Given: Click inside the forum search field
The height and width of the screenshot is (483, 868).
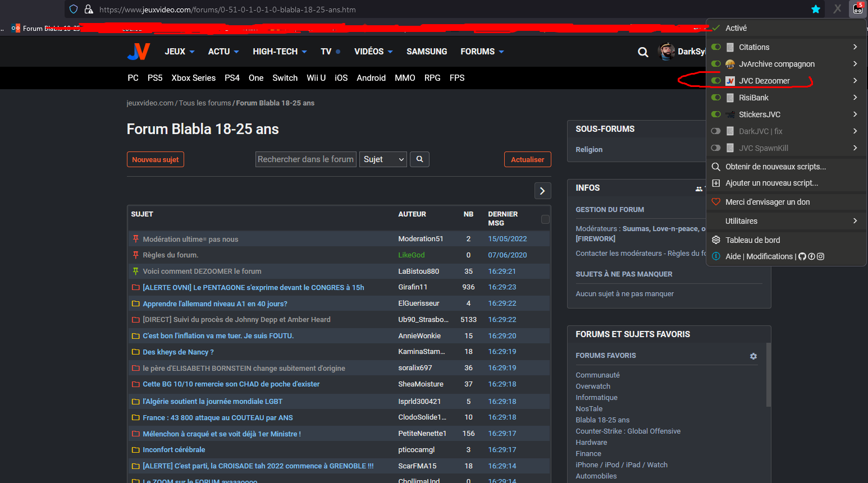Looking at the screenshot, I should (305, 159).
